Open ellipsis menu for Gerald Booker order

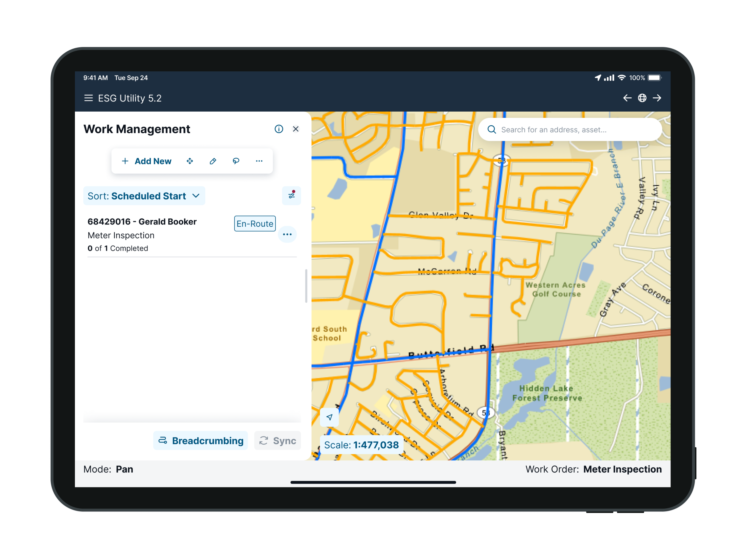[x=287, y=234]
